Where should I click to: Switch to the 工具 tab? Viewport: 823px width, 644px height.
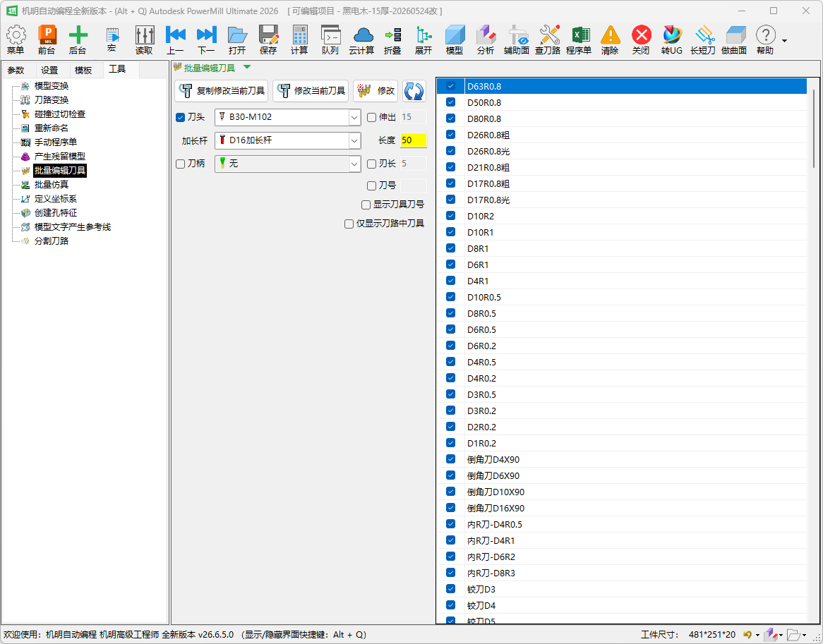(x=117, y=69)
